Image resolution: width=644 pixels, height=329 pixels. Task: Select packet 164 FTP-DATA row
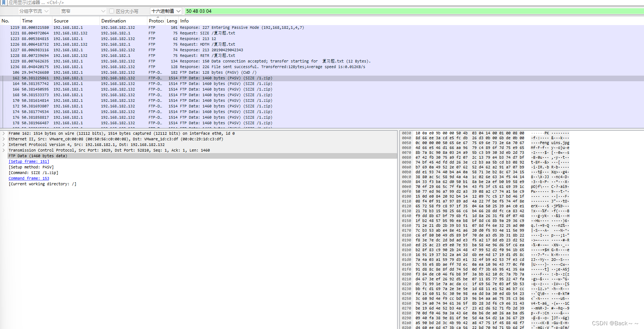[x=322, y=83]
